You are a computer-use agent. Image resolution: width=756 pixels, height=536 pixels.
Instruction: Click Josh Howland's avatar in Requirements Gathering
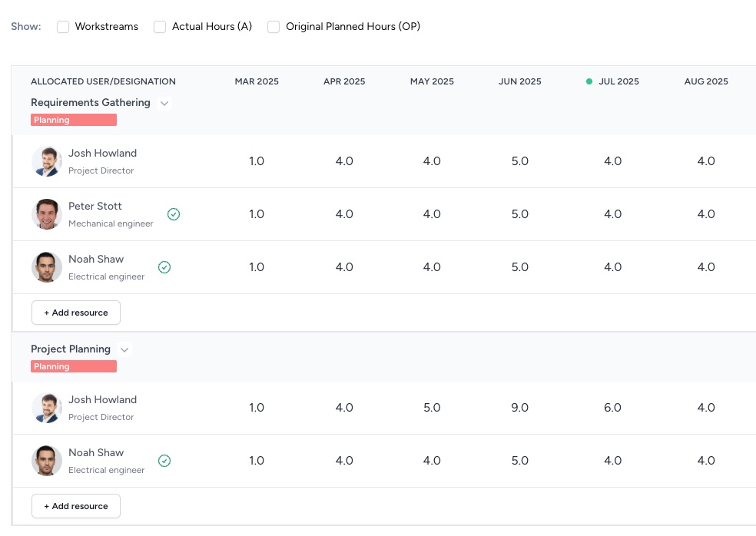(47, 161)
